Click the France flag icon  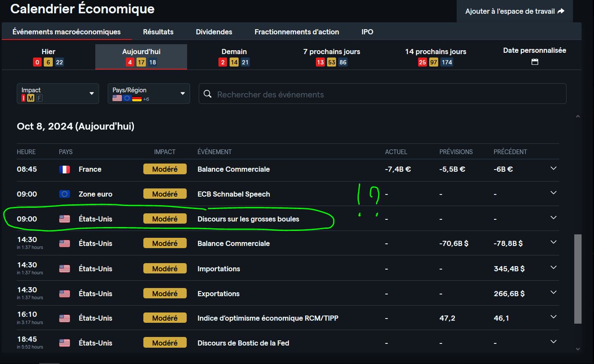(x=64, y=170)
